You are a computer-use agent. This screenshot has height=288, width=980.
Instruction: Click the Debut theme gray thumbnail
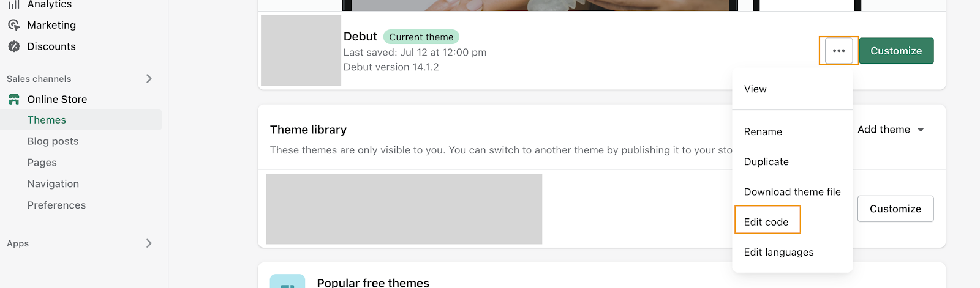(301, 50)
